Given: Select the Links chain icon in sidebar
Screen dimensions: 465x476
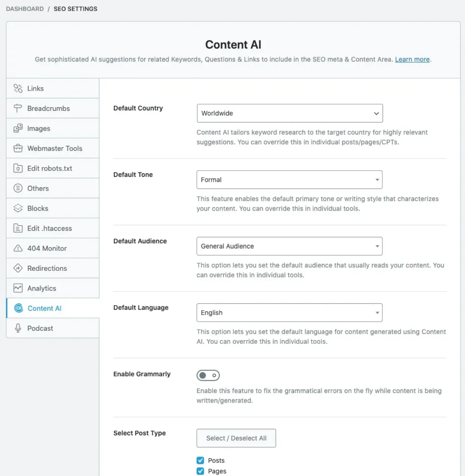Looking at the screenshot, I should 18,88.
